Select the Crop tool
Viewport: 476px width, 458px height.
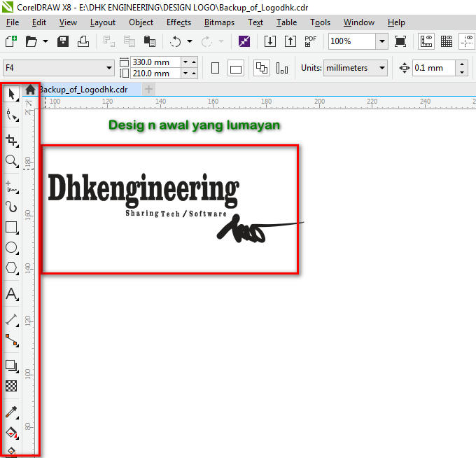[11, 140]
